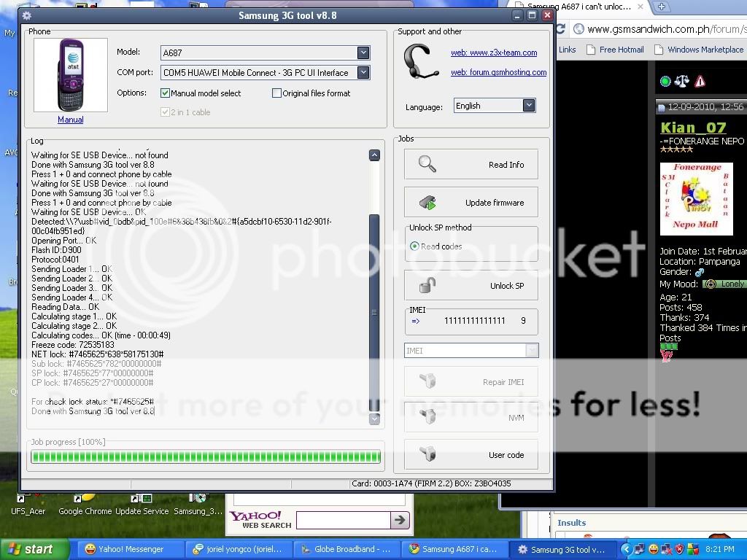Click the job progress bar
747x560 pixels.
[x=206, y=456]
